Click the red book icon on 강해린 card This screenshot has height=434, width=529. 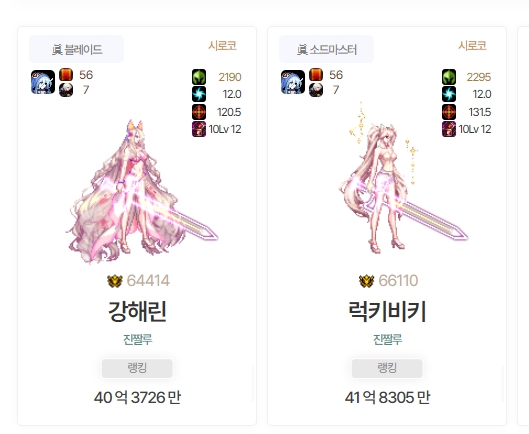tap(66, 75)
